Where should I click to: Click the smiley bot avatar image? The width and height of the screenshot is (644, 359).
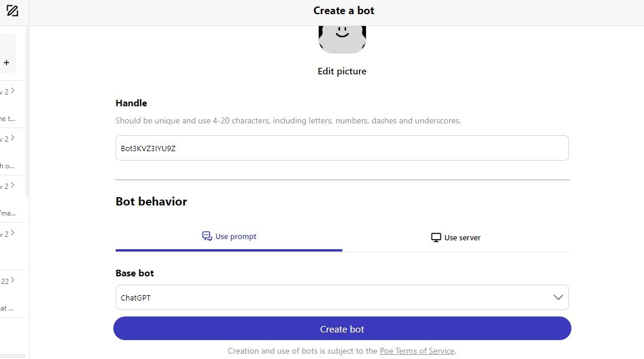coord(342,37)
